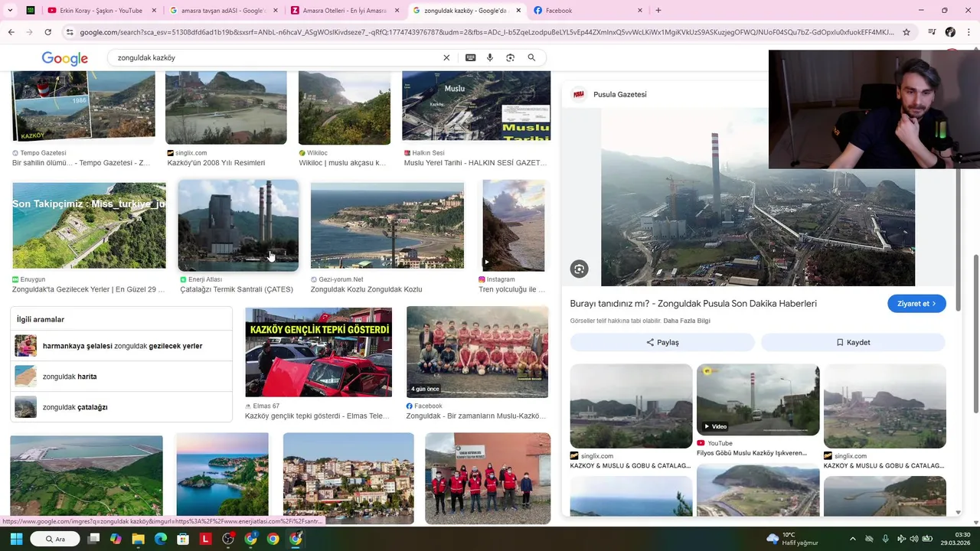Clear the search box with the X icon
The height and width of the screenshot is (551, 980).
pos(446,58)
